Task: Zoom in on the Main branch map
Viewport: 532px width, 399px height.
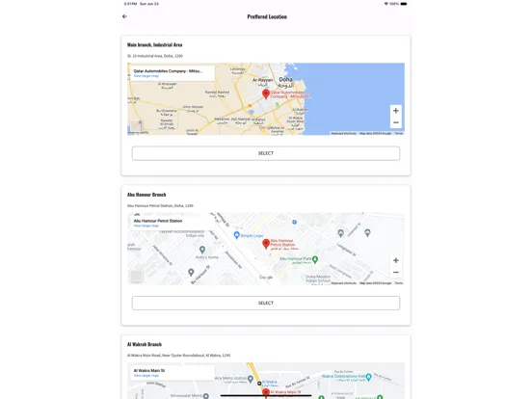Action: 395,111
